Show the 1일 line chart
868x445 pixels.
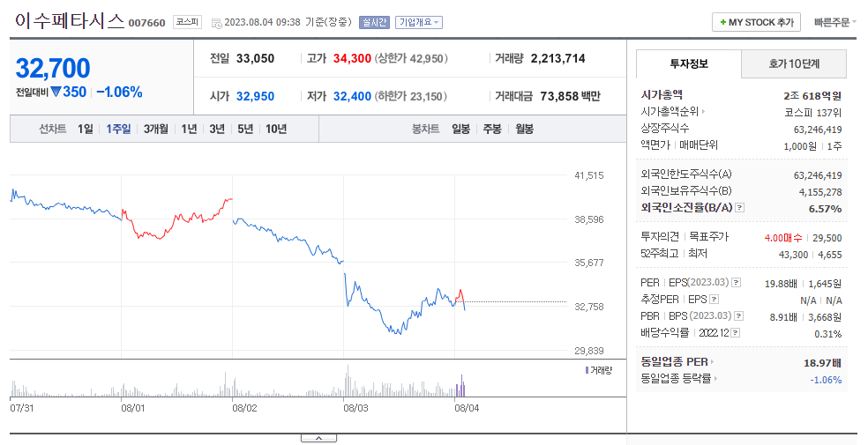[x=86, y=129]
